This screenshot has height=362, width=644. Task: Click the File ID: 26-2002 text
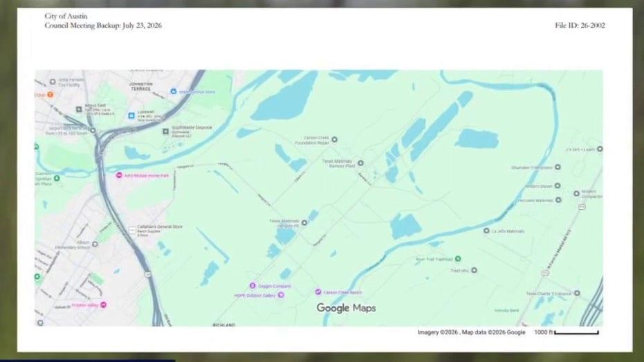(580, 26)
